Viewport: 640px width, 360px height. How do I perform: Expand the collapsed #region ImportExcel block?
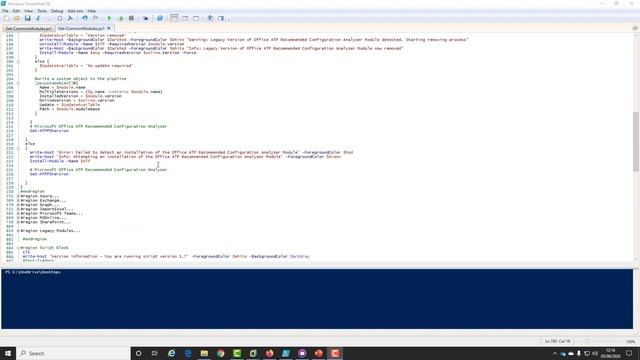(18, 209)
